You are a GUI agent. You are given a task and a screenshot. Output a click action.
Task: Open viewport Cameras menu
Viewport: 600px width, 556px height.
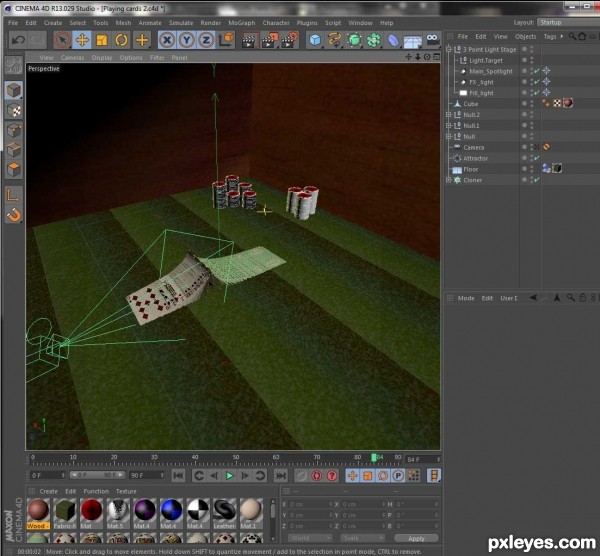[72, 58]
